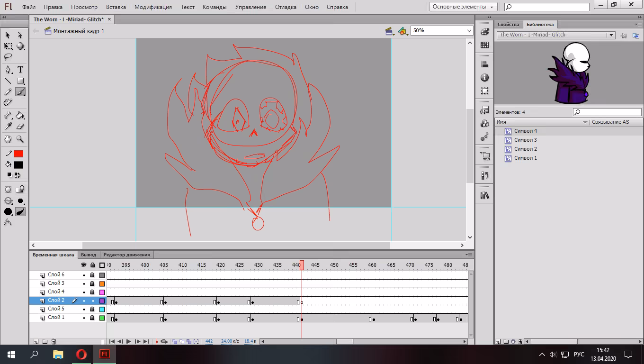Select the Line tool

(8, 81)
